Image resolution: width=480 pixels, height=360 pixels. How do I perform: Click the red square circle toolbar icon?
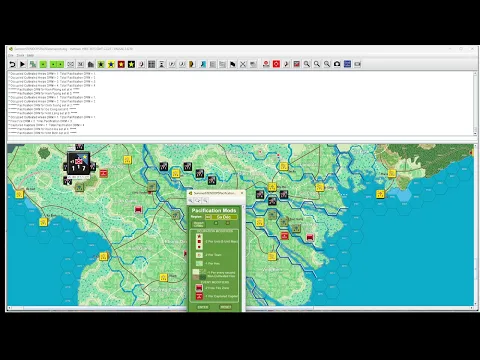click(x=276, y=64)
